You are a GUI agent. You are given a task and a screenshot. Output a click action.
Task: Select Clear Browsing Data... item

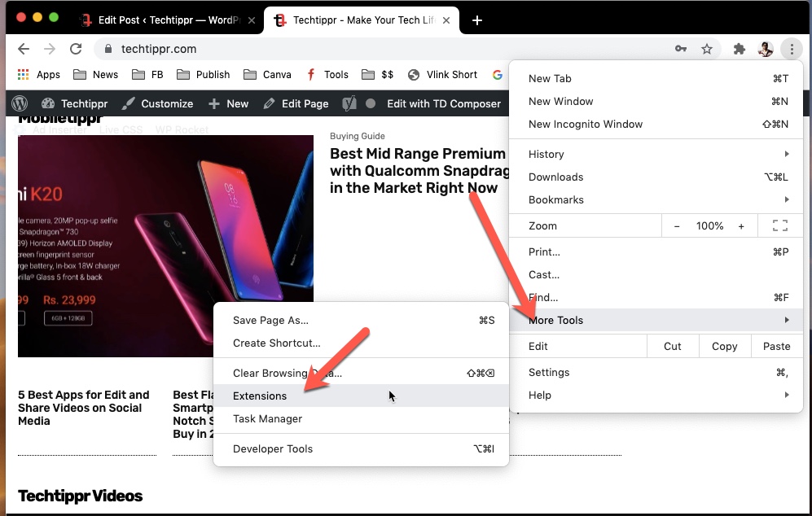(361, 373)
